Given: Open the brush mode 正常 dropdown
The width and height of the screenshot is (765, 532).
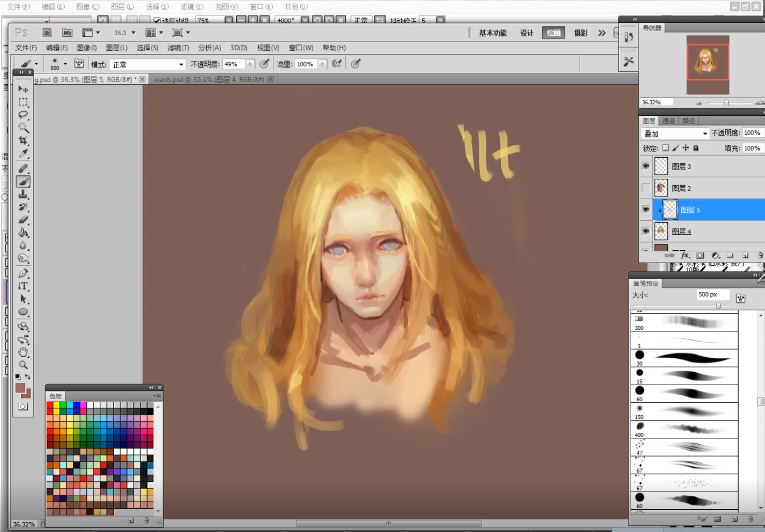Looking at the screenshot, I should pos(148,64).
